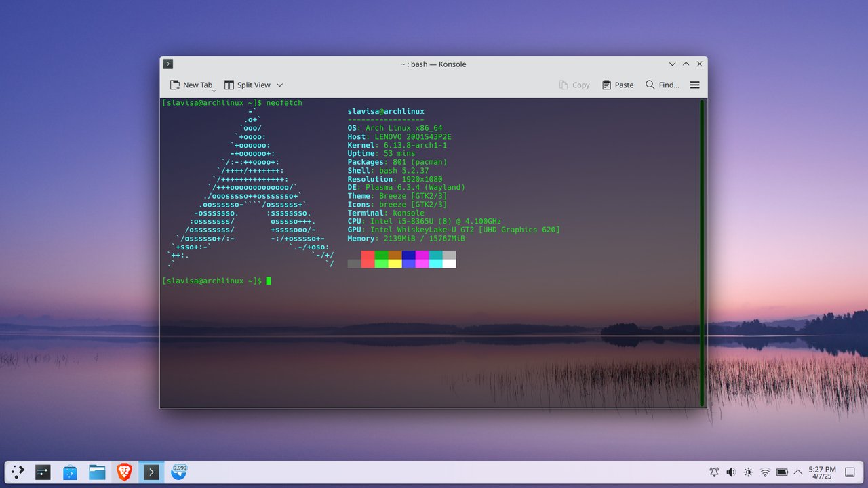
Task: Maximize the Konsole window
Action: (x=686, y=64)
